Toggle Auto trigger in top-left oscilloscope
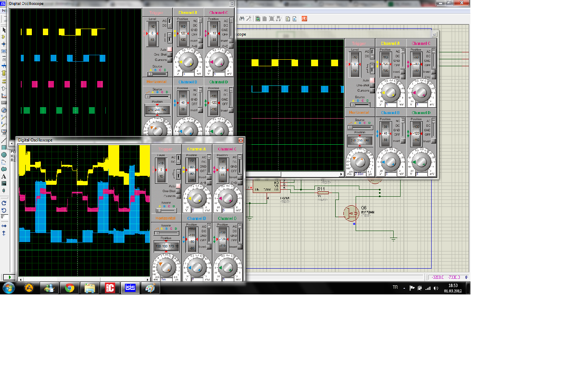The image size is (588, 368). pos(169,49)
